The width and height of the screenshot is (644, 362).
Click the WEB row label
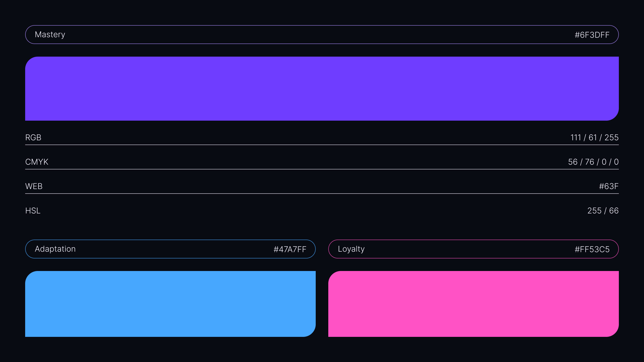pyautogui.click(x=34, y=186)
